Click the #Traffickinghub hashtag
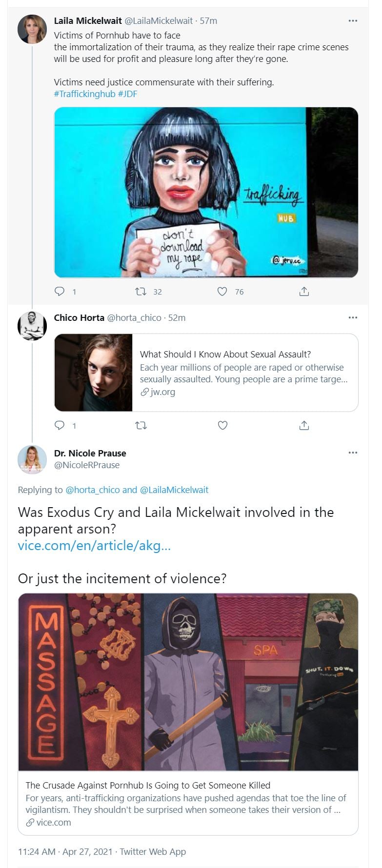The width and height of the screenshot is (382, 868). tap(84, 94)
